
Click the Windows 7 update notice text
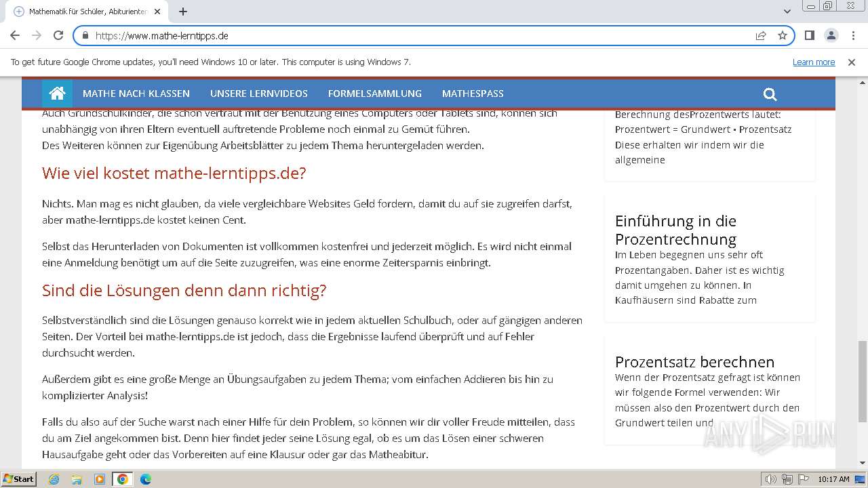(211, 62)
